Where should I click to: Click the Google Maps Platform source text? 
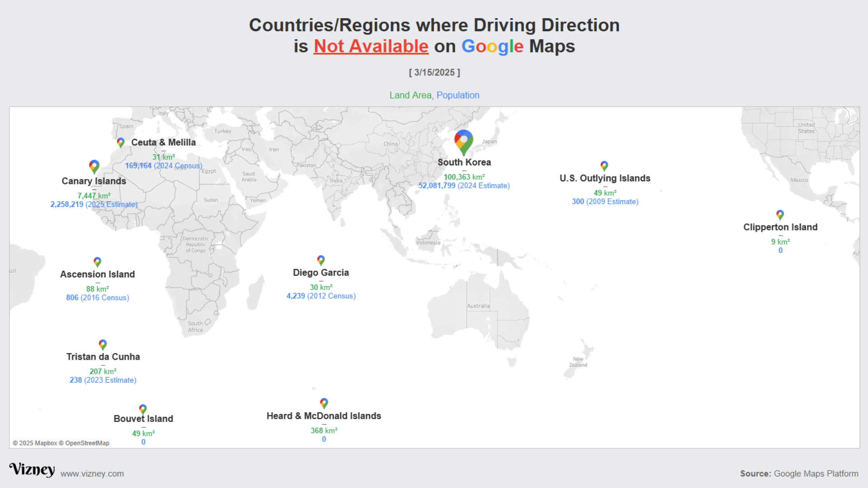pyautogui.click(x=816, y=474)
